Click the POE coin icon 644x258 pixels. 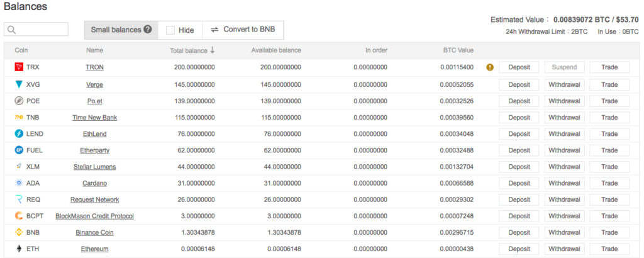tap(19, 101)
